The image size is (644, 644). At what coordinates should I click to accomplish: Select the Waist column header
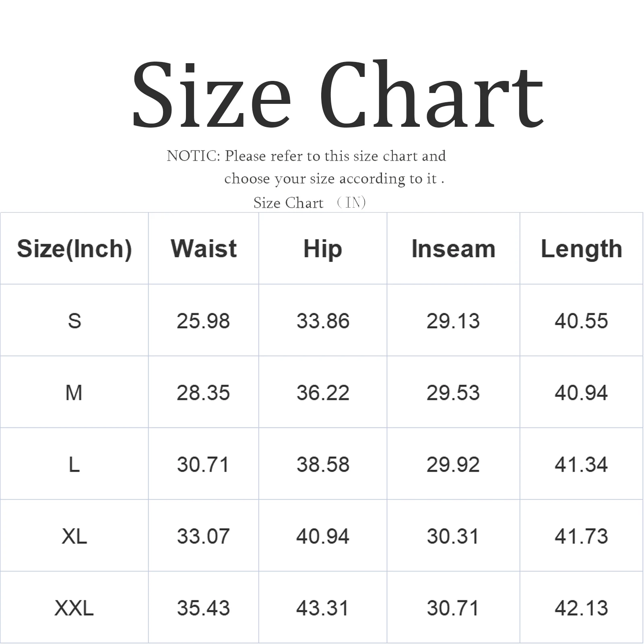204,248
